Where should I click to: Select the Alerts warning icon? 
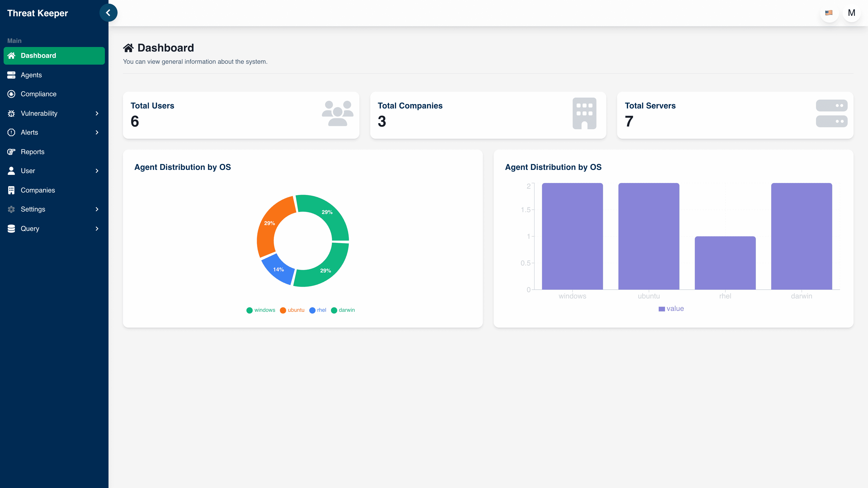click(11, 132)
